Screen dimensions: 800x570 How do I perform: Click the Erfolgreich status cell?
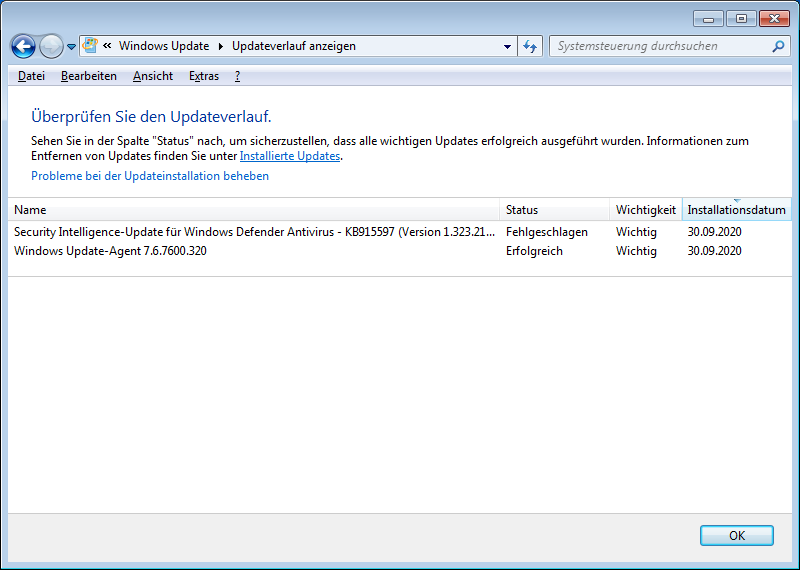coord(534,251)
